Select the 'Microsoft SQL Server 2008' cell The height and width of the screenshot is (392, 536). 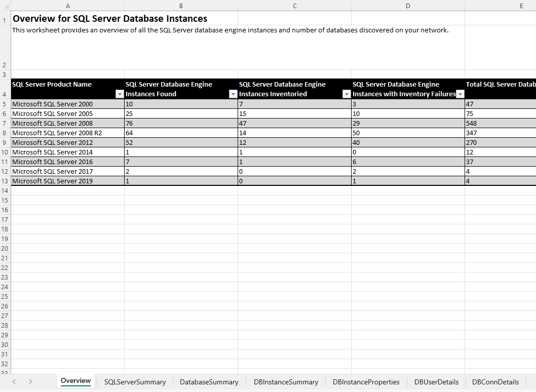(68, 123)
